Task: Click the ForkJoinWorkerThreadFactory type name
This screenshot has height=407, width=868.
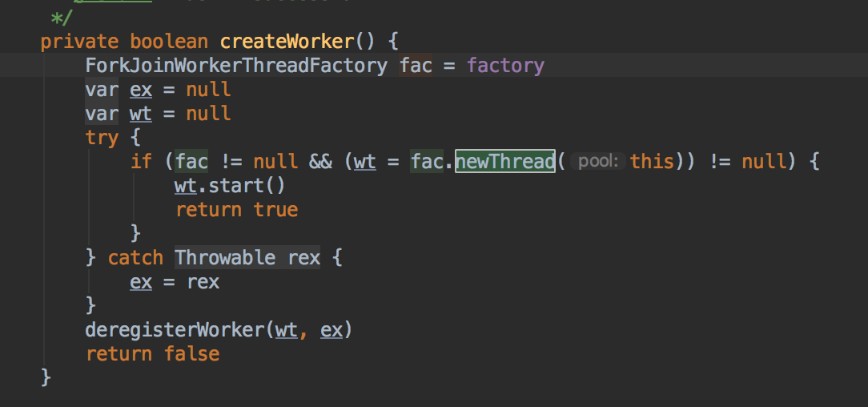Action: (236, 65)
